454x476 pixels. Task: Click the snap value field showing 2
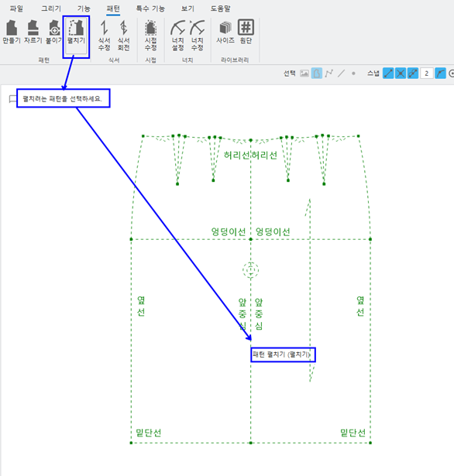[427, 74]
